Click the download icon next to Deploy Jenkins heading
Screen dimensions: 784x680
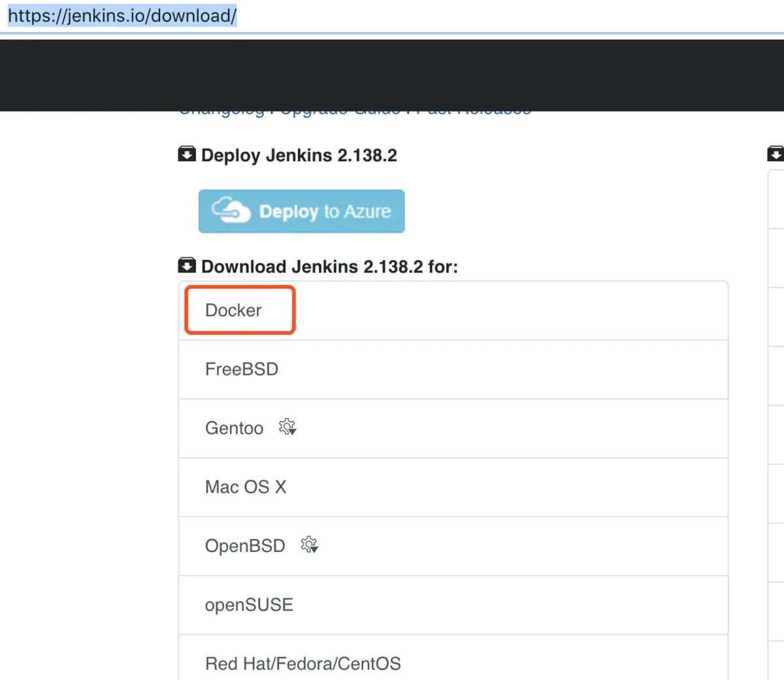[187, 154]
